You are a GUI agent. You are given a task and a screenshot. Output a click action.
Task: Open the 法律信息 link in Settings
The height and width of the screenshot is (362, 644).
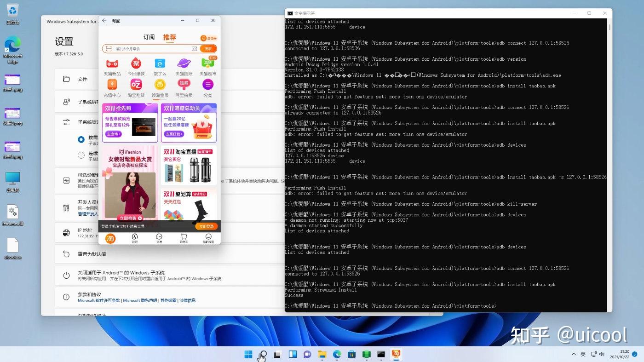click(x=187, y=300)
